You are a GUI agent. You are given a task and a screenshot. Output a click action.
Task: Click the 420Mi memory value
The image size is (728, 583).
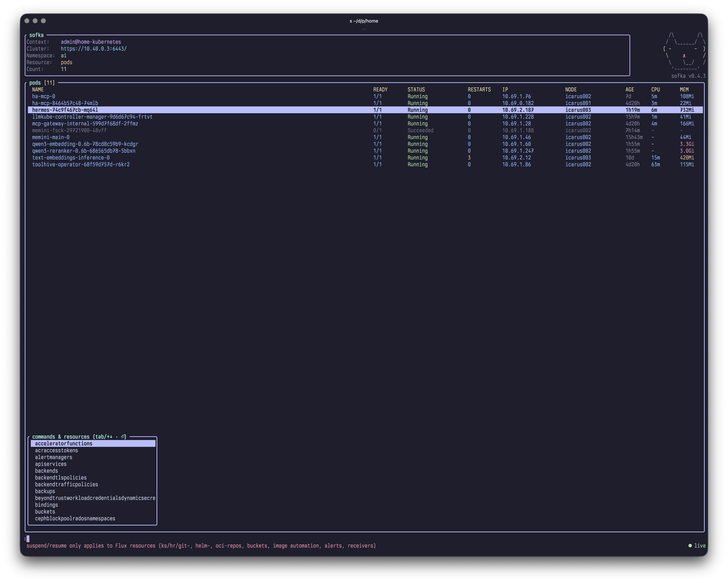pos(687,157)
